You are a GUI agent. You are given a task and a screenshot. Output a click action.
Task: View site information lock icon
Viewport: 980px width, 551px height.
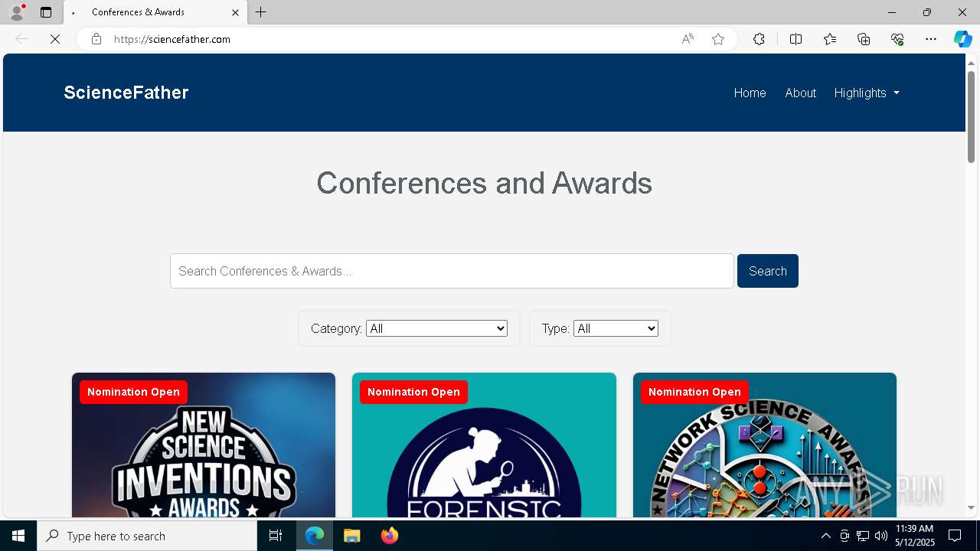(96, 39)
